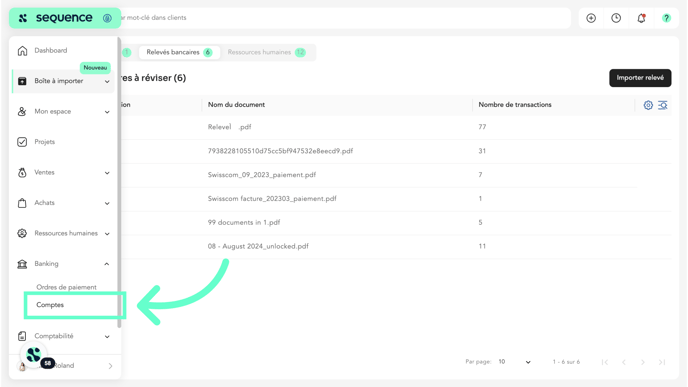Expand the Ventes chevron
This screenshot has height=387, width=688.
(x=107, y=173)
